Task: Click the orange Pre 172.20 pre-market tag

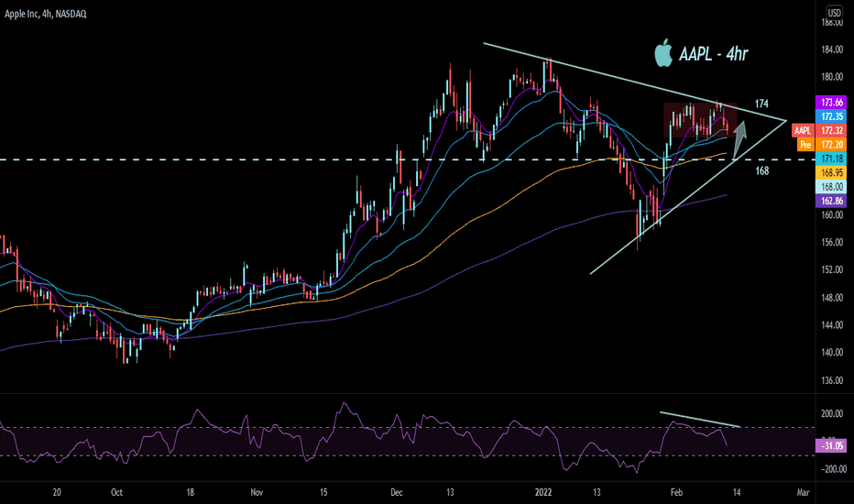Action: [822, 145]
